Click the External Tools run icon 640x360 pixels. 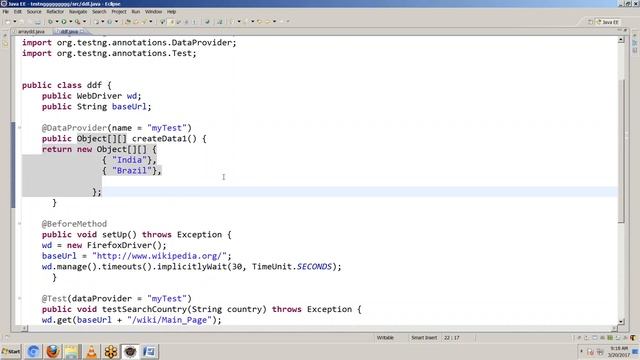click(x=77, y=22)
